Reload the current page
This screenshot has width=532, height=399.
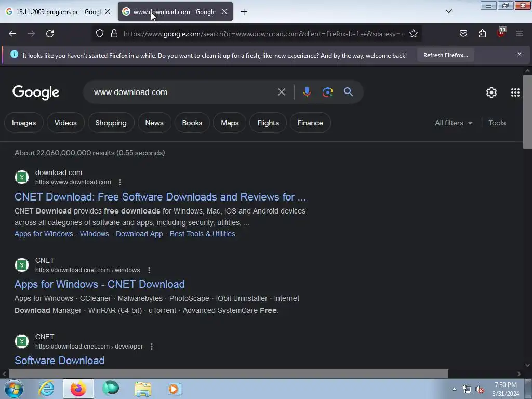tap(50, 34)
